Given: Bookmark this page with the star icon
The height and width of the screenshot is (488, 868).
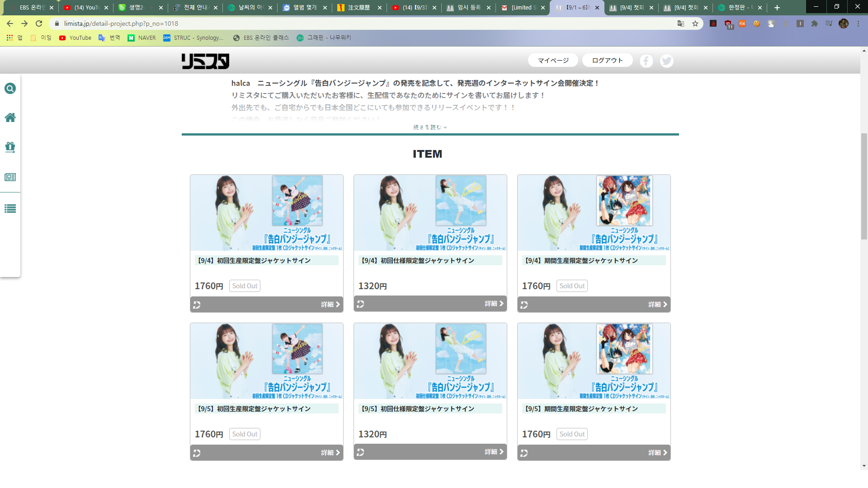Looking at the screenshot, I should [x=695, y=23].
